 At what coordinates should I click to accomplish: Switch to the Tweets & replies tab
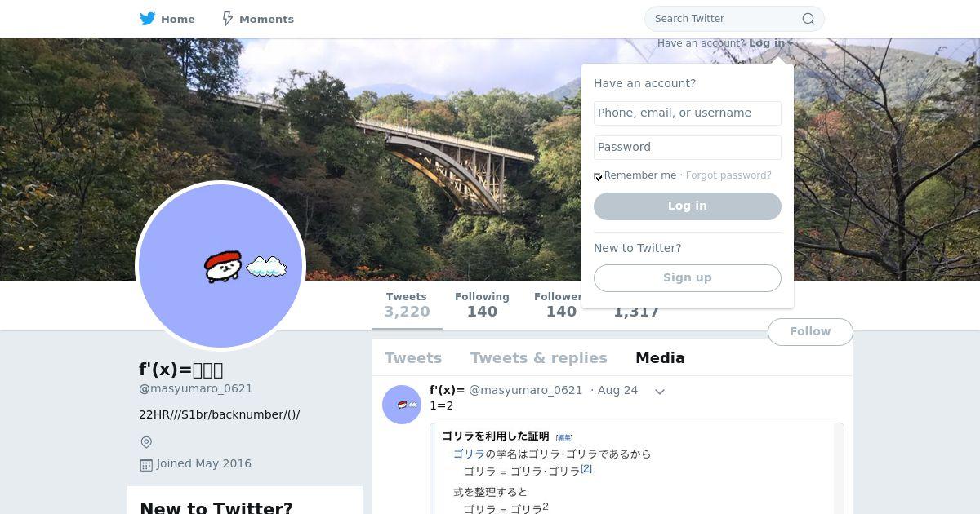point(539,358)
